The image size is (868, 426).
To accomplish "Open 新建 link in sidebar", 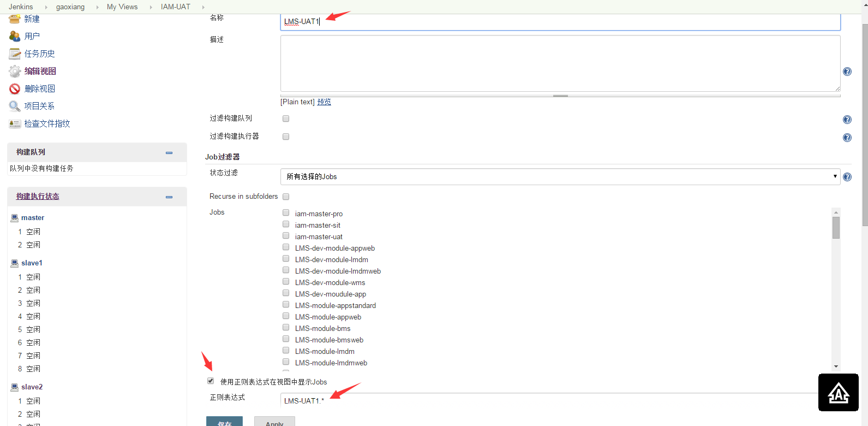I will [32, 19].
